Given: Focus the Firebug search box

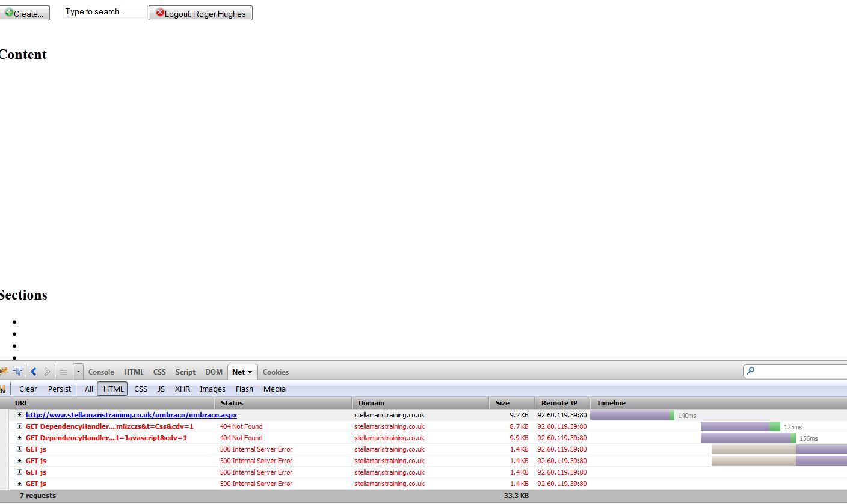Looking at the screenshot, I should tap(795, 371).
